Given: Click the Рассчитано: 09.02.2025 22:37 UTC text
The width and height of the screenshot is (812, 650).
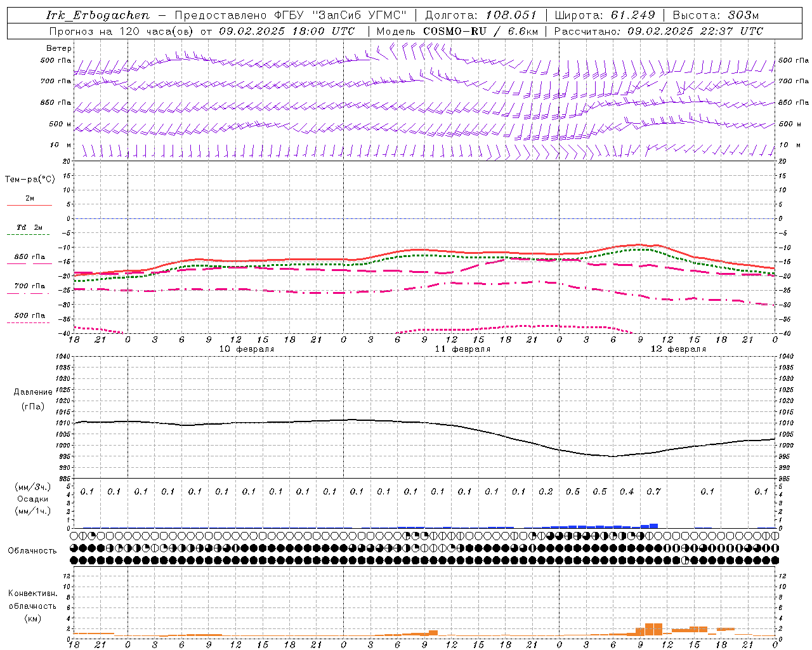Looking at the screenshot, I should (658, 31).
